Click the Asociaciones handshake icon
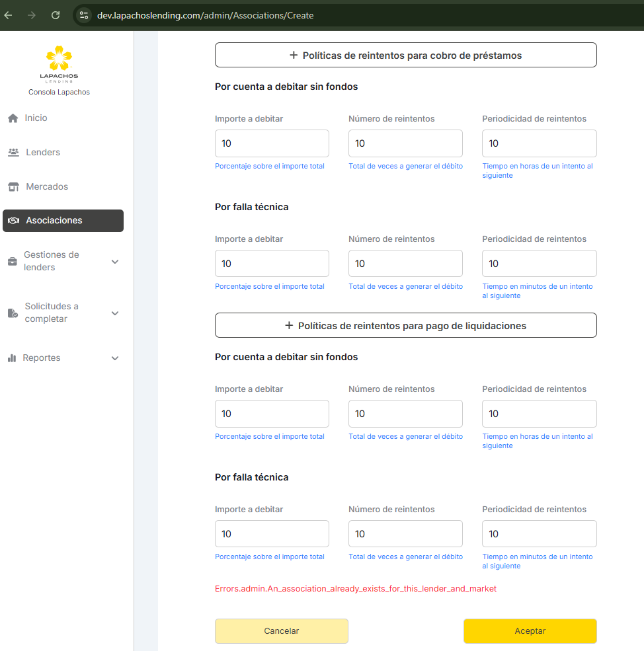Screen dimensions: 644x651 13,221
